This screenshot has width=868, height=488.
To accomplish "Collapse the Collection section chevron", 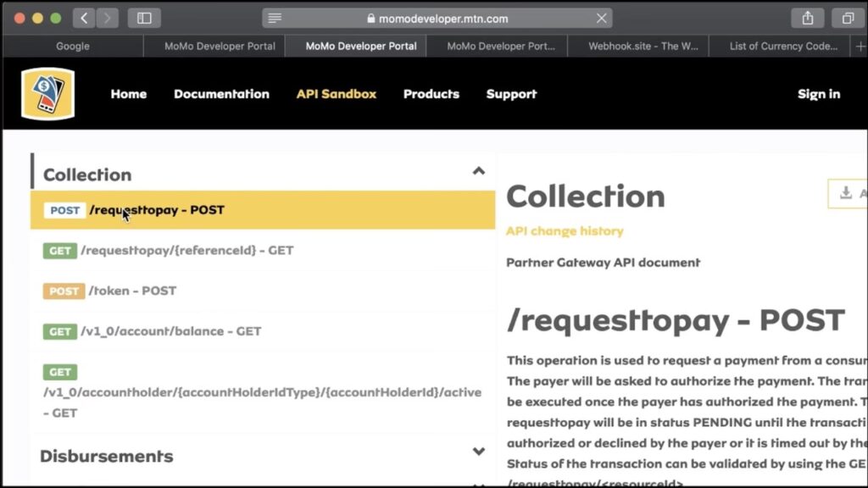I will click(478, 171).
